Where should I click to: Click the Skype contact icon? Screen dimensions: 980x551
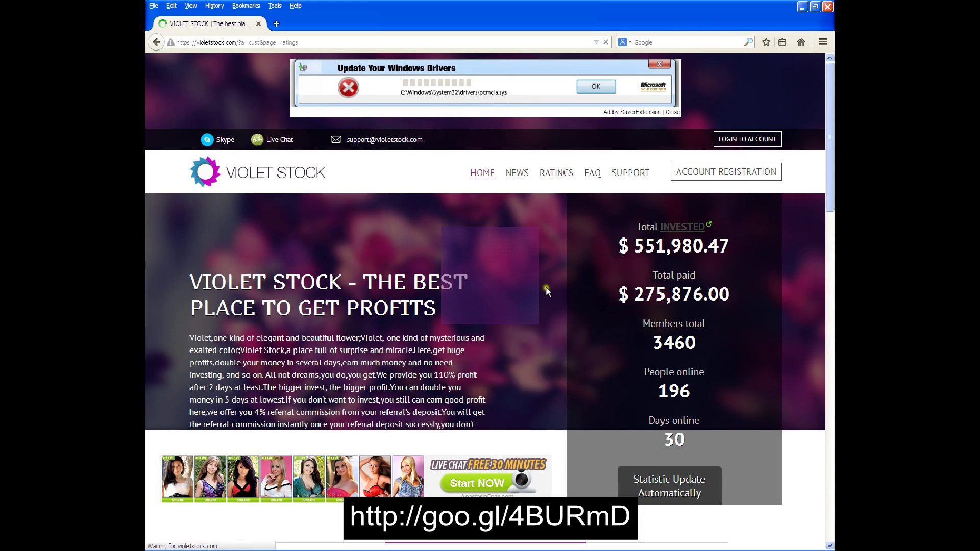pyautogui.click(x=207, y=140)
